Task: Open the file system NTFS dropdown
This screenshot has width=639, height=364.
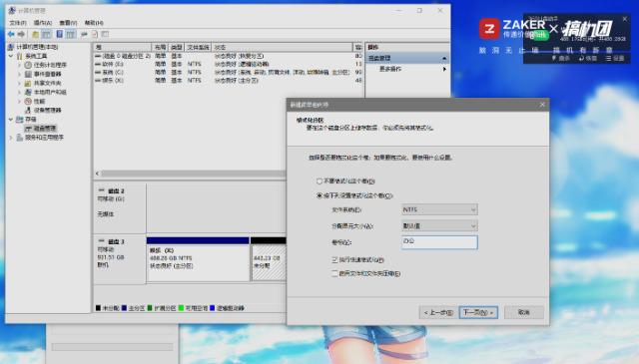Action: tap(439, 209)
